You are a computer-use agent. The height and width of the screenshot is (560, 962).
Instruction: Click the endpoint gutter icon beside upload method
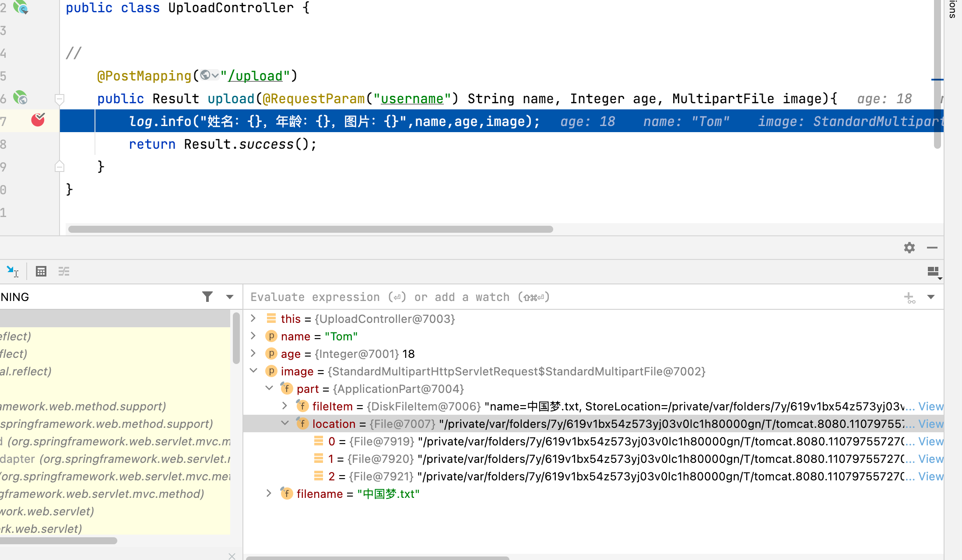(x=20, y=98)
